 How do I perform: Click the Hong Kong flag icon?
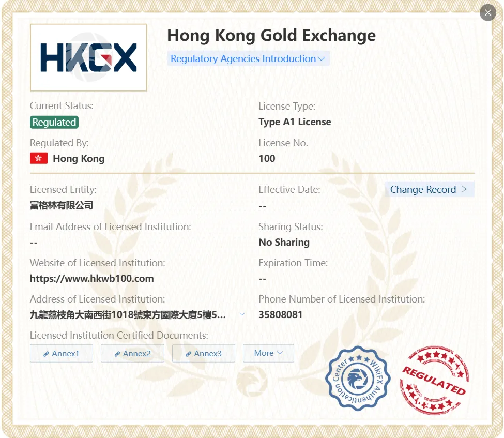tap(39, 158)
